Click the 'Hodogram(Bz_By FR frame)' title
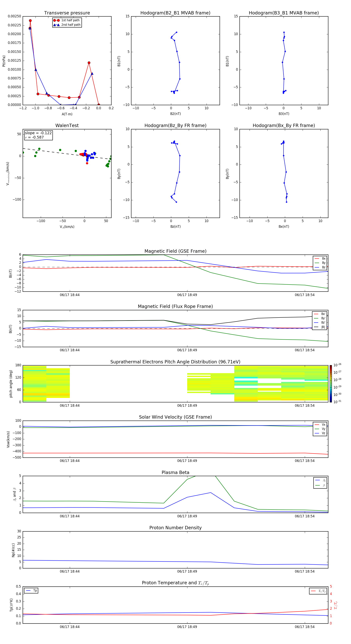The width and height of the screenshot is (351, 644). 175,125
